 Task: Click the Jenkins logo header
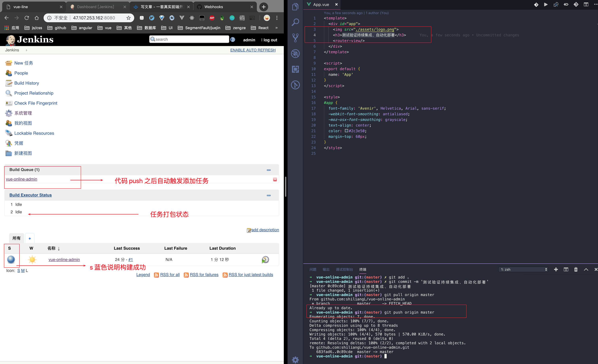(29, 40)
